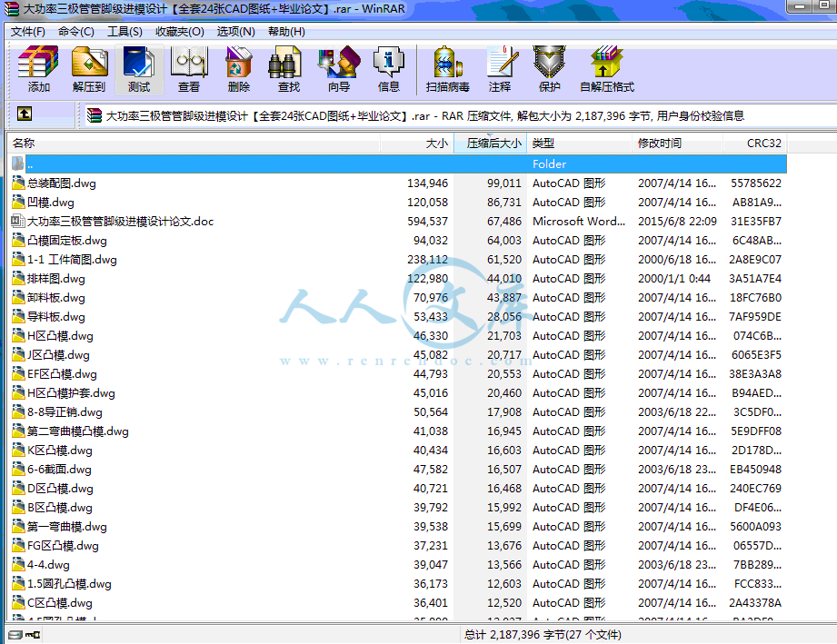Click the file icon of 总装配图.dwg

[18, 183]
